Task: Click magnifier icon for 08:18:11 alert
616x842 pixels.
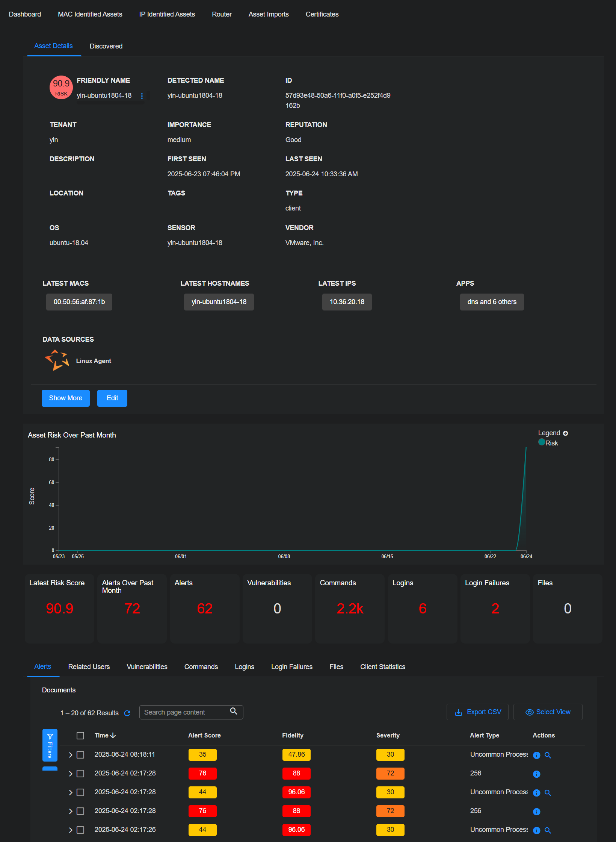Action: coord(548,755)
